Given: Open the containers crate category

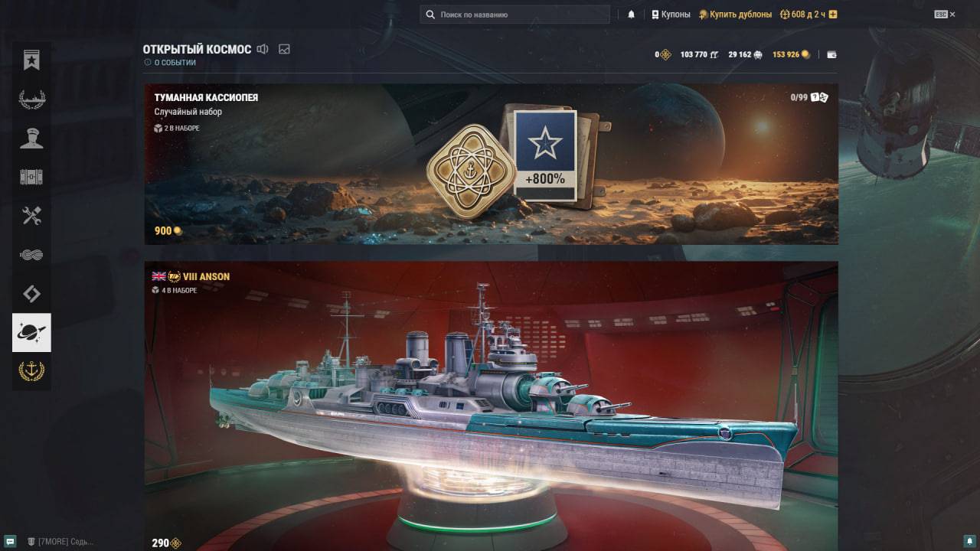Looking at the screenshot, I should 31,178.
